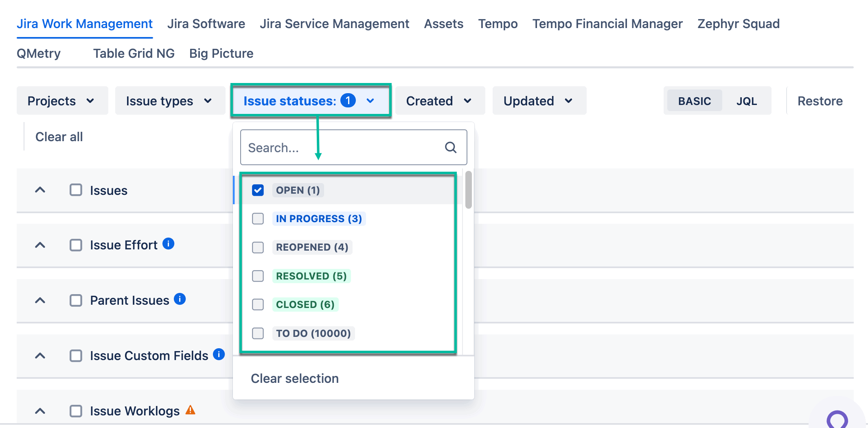The image size is (868, 428).
Task: Click the purple chat widget icon
Action: tap(837, 420)
